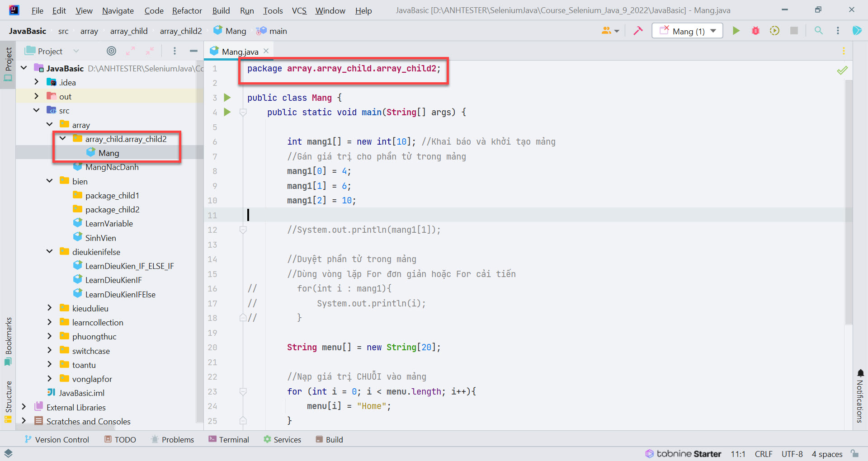Open editor tab options dots
The height and width of the screenshot is (461, 868).
tap(843, 51)
